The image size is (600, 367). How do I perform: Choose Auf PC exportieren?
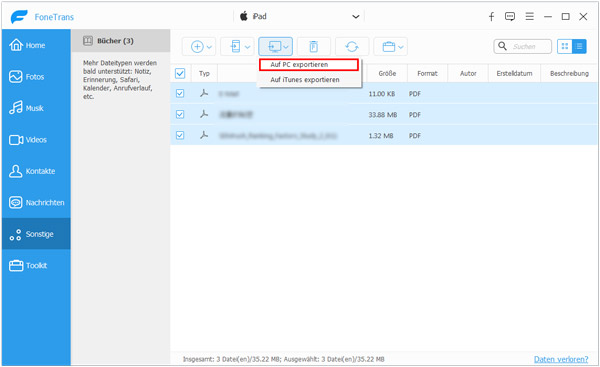click(x=309, y=65)
